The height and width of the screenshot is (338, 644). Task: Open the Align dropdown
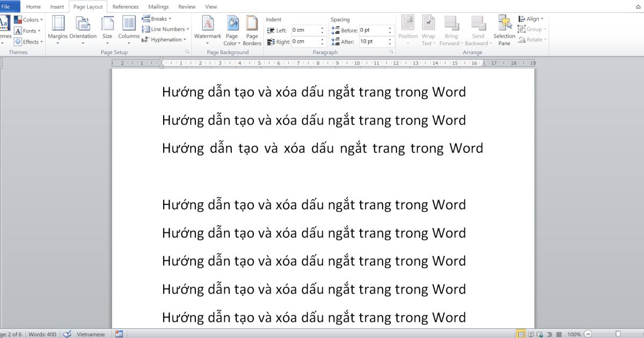tap(531, 19)
